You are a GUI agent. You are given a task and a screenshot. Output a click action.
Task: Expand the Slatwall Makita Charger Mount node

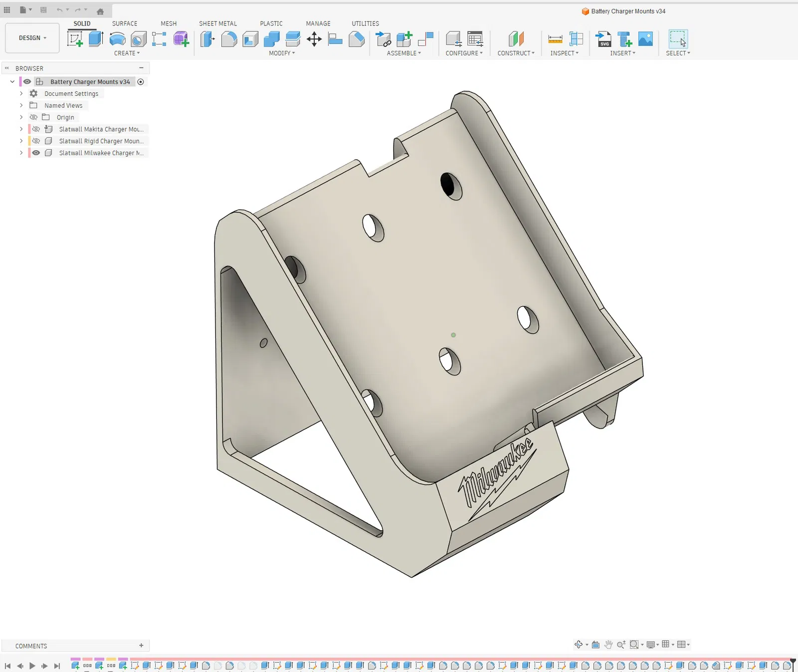tap(21, 129)
